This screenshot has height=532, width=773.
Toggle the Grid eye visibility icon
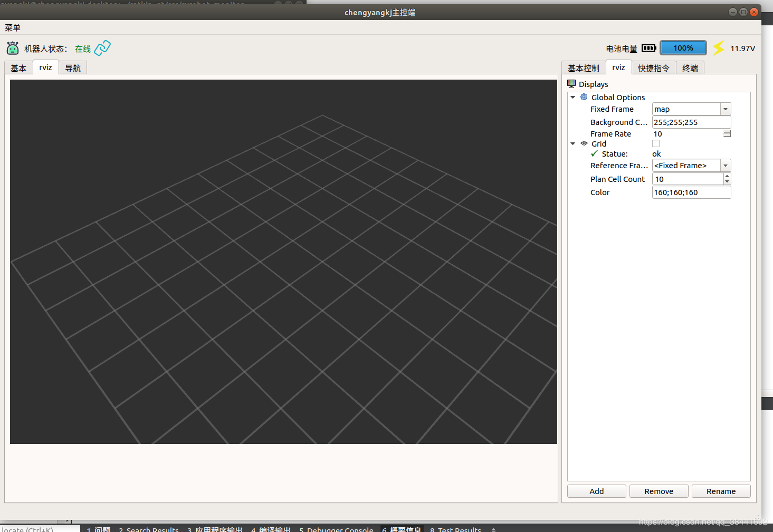(x=584, y=143)
